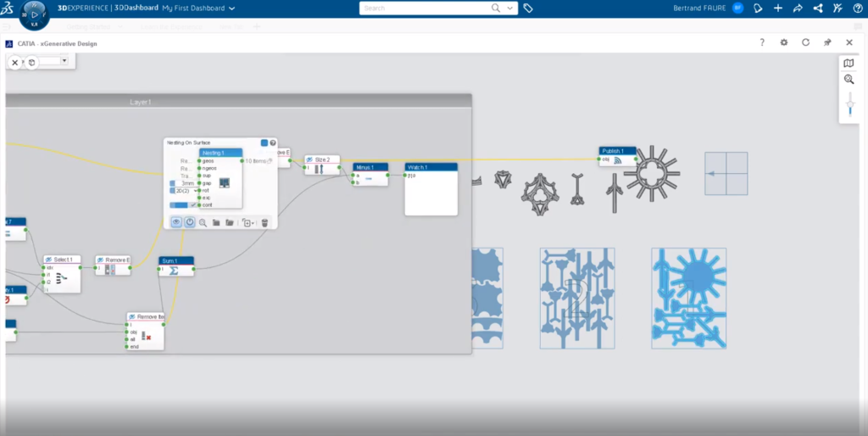
Task: Open widget help question mark
Action: pyautogui.click(x=762, y=42)
